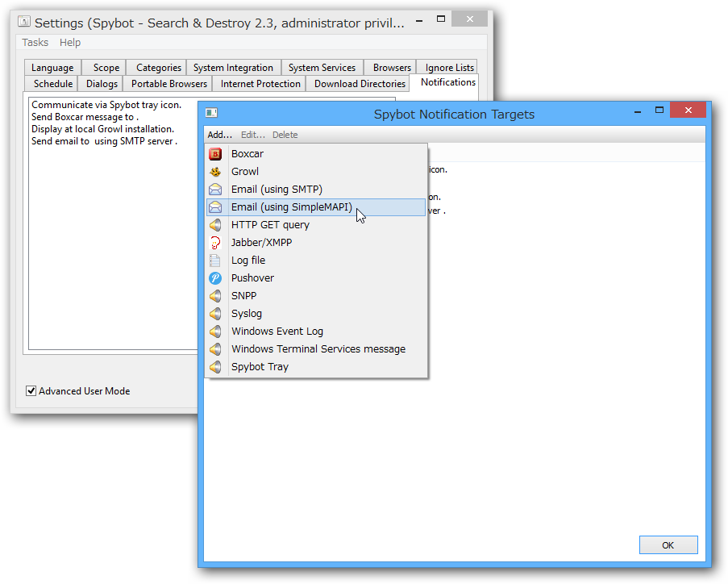728x584 pixels.
Task: Select 'Send Boxcar message to .' line
Action: tap(85, 117)
